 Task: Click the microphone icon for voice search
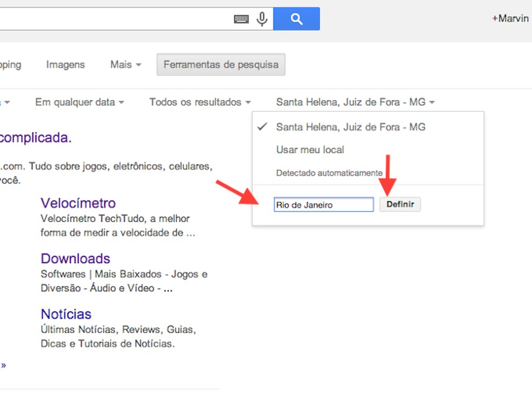coord(262,18)
